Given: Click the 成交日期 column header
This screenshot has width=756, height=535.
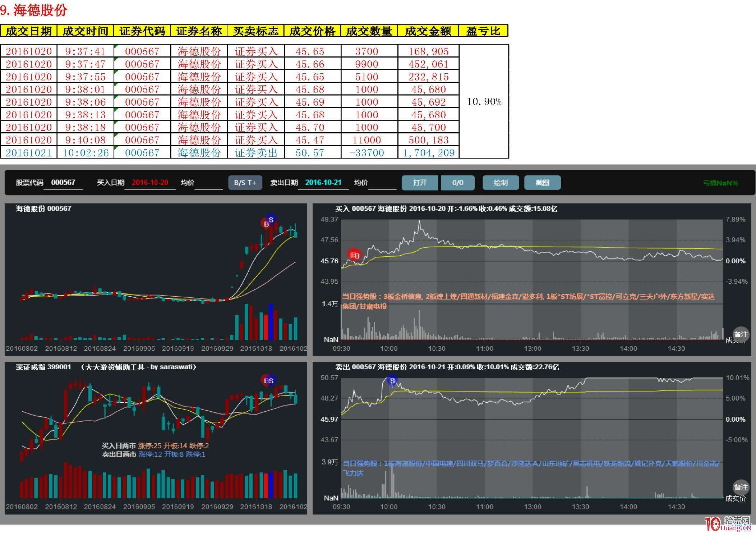Looking at the screenshot, I should tap(28, 31).
